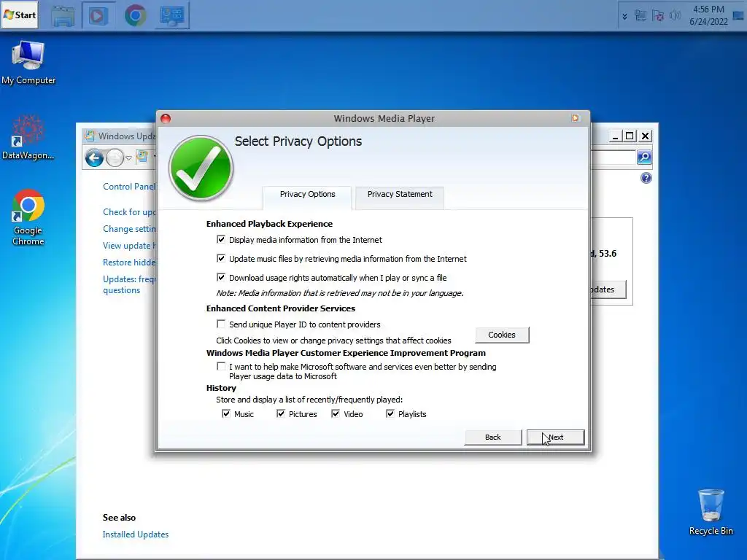
Task: Click the Back button in setup dialog
Action: click(x=493, y=437)
